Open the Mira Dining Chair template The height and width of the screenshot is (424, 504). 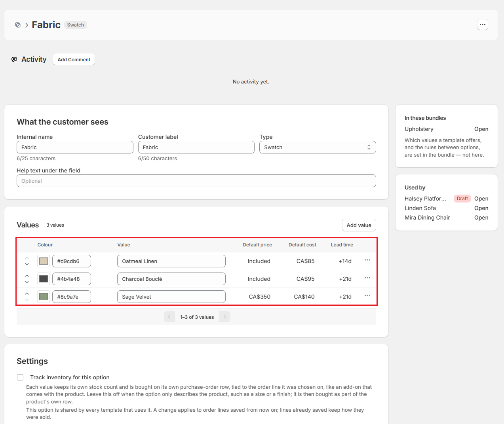point(481,218)
